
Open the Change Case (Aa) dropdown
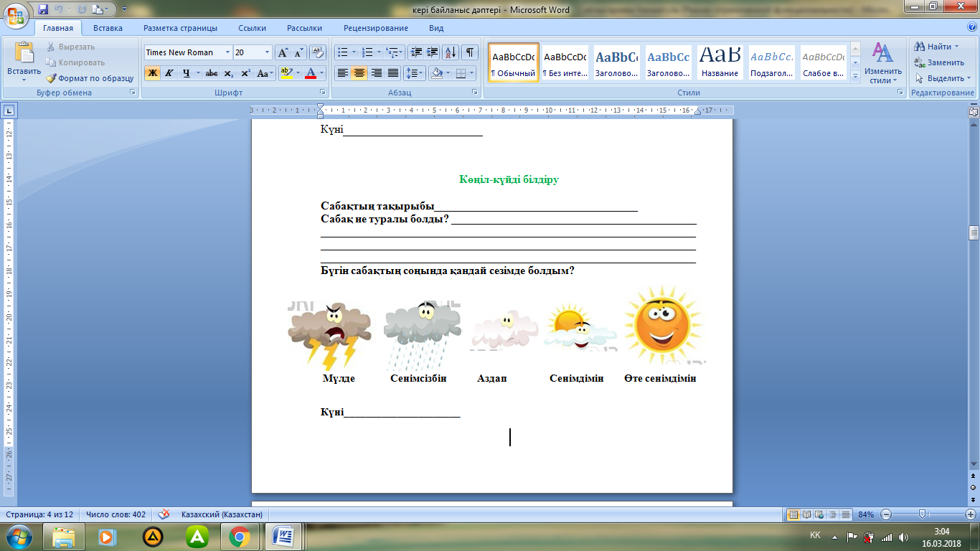tap(265, 73)
